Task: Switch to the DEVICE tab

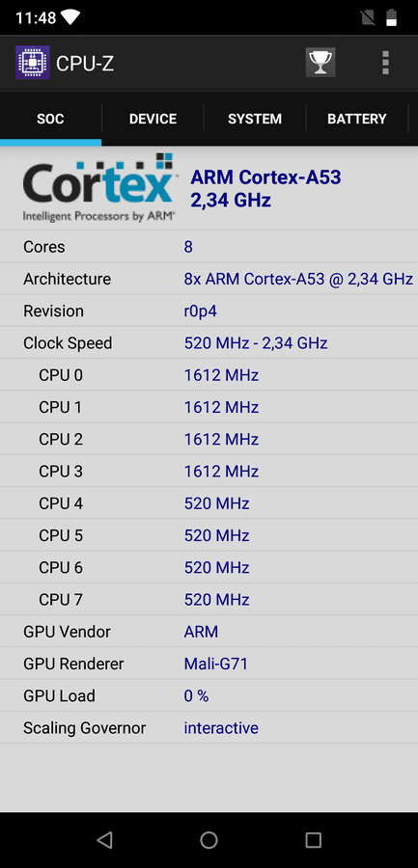Action: point(153,119)
